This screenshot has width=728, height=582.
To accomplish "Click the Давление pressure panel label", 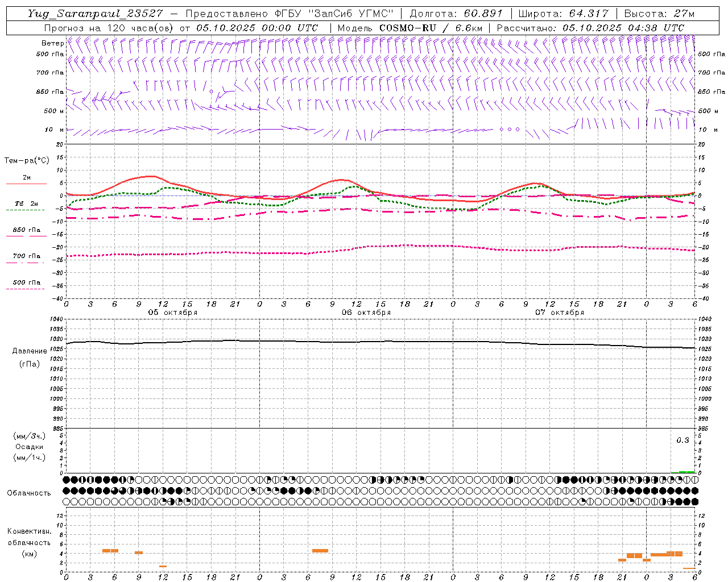I will pos(30,351).
